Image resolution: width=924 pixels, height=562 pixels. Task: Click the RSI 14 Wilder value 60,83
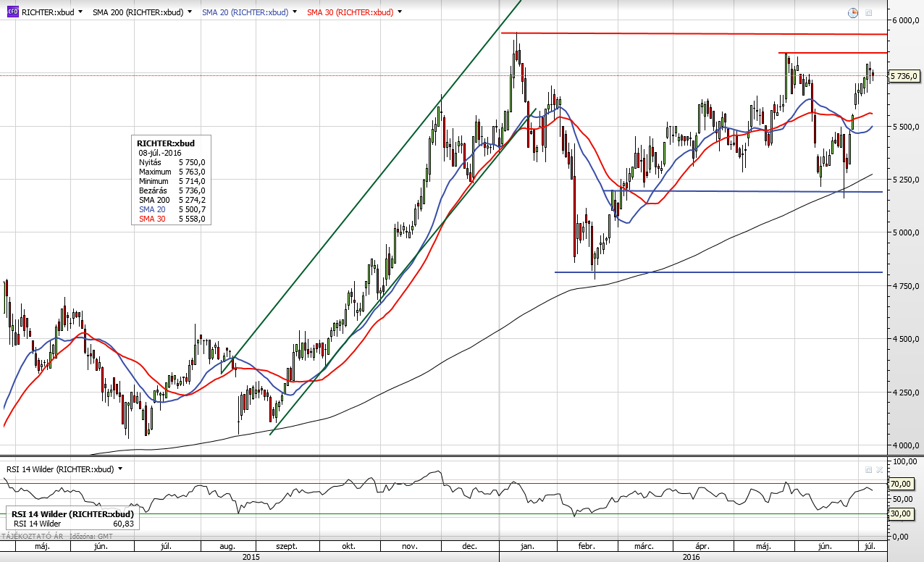124,523
